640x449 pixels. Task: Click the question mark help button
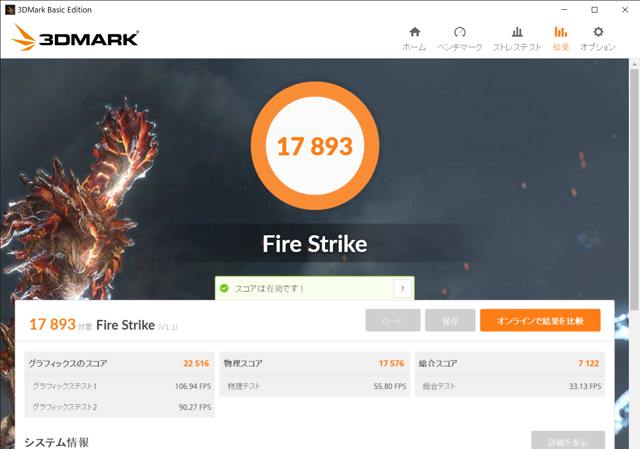pyautogui.click(x=402, y=289)
